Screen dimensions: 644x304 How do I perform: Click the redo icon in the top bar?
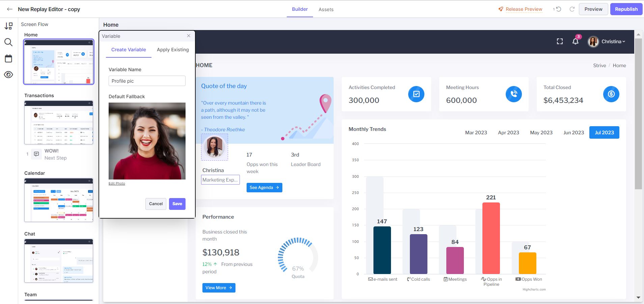click(572, 9)
